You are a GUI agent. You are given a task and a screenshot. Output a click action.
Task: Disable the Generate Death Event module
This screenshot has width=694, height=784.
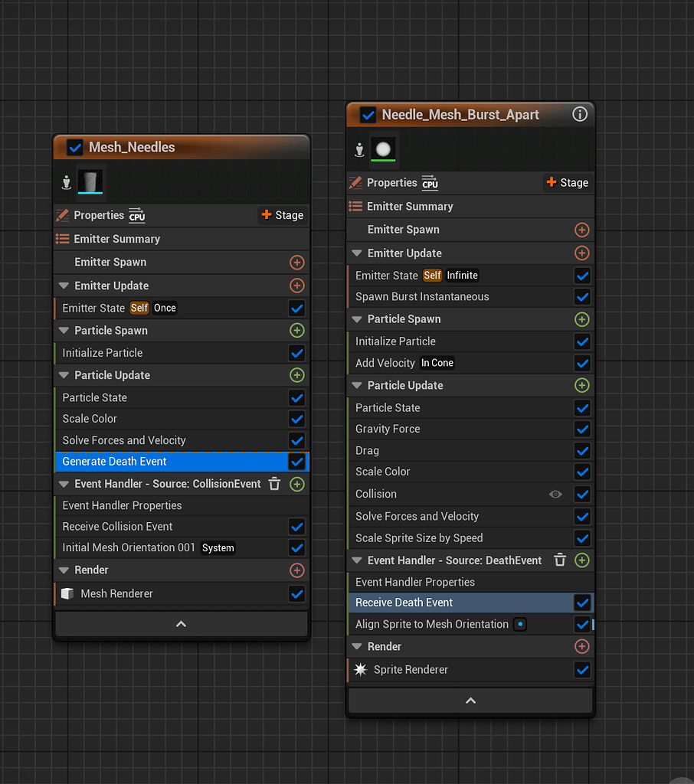tap(296, 462)
